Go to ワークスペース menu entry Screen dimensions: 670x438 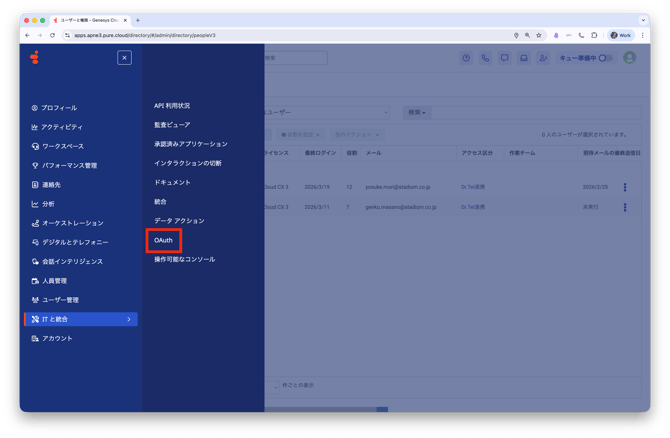(x=58, y=146)
